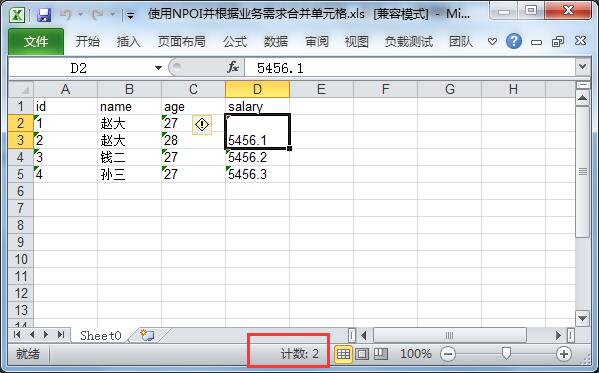Click the horizontal scrollbar thumb

click(x=450, y=336)
